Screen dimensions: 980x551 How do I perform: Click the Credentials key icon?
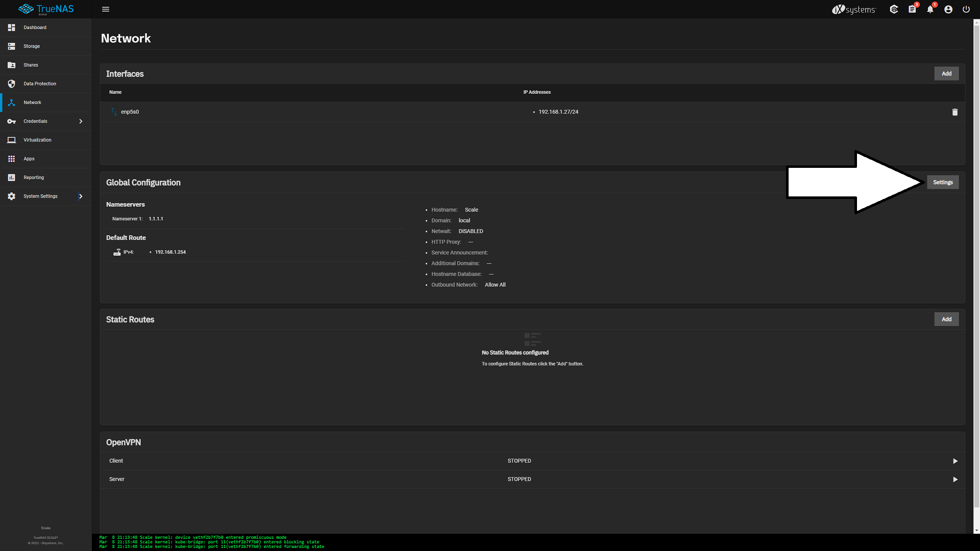coord(11,121)
